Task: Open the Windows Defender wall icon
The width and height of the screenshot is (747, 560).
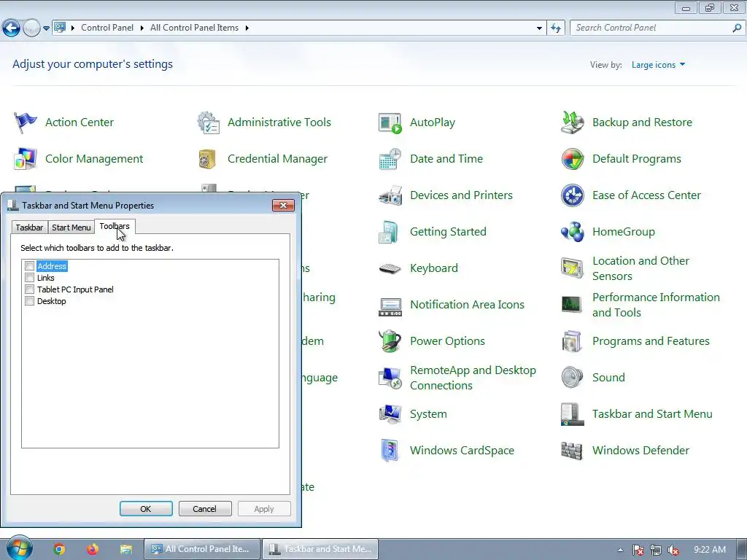Action: coord(573,451)
